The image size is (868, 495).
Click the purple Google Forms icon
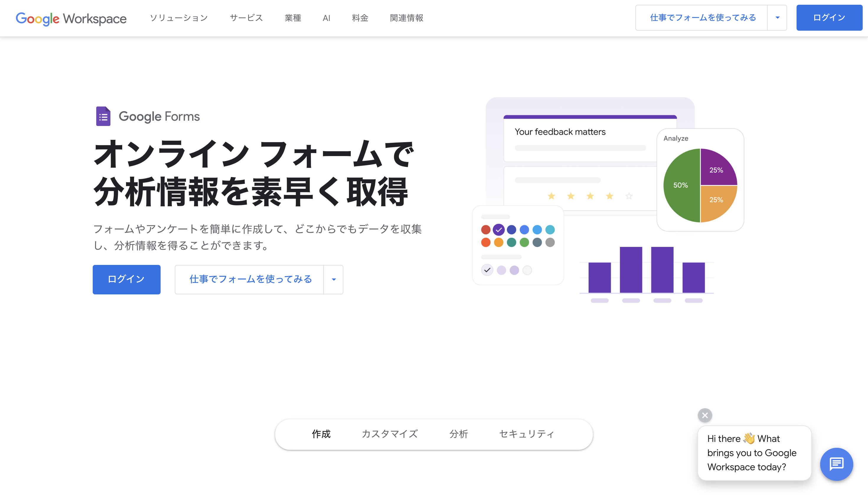pos(103,116)
